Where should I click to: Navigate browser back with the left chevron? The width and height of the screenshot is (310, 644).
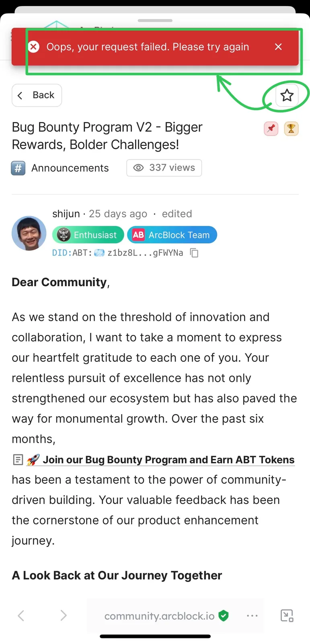tap(21, 615)
